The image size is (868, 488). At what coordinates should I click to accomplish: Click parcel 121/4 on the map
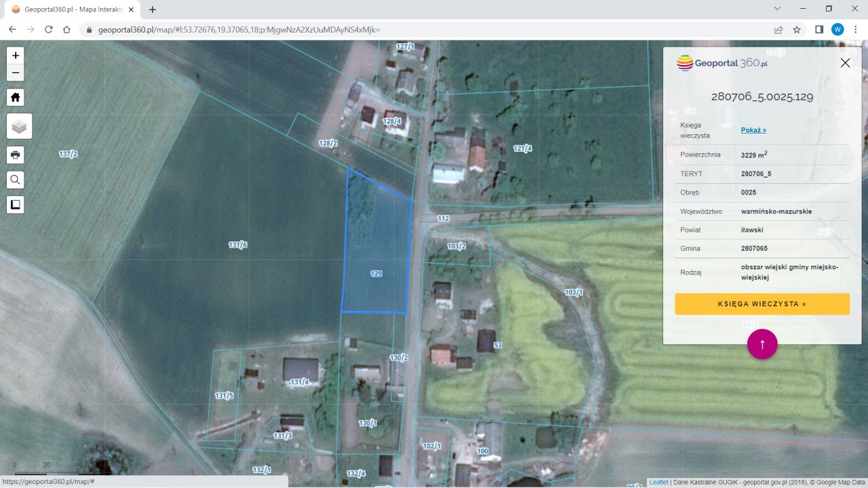tap(522, 148)
